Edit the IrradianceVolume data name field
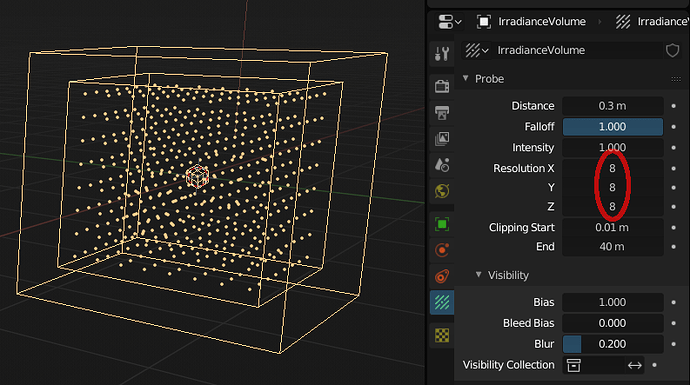 (577, 51)
